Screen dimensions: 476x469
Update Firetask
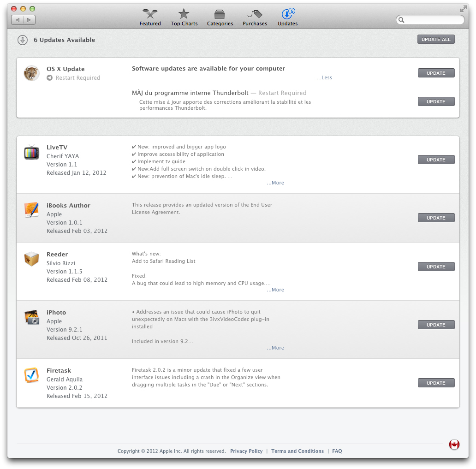[436, 383]
